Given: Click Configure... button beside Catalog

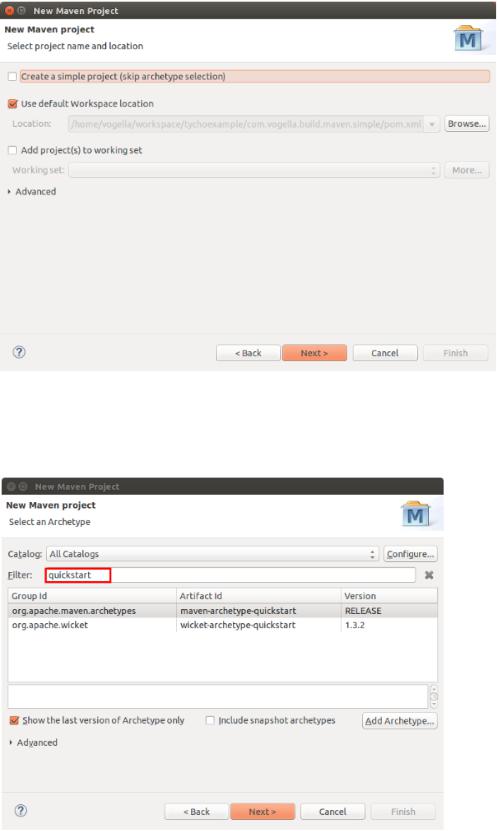Looking at the screenshot, I should coord(410,554).
